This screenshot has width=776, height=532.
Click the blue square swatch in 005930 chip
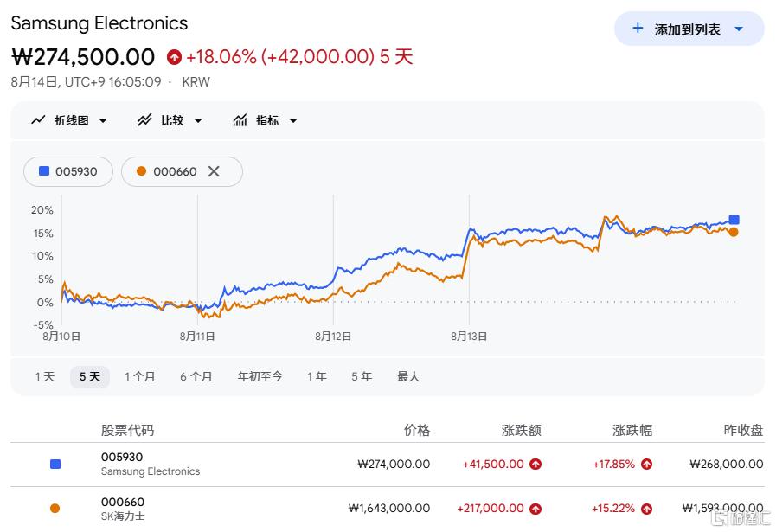(44, 170)
